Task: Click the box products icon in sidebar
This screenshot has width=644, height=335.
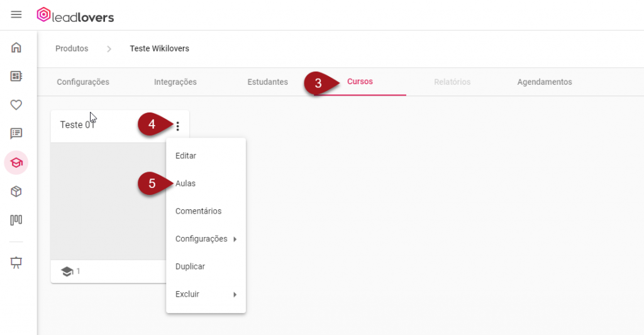Action: click(x=16, y=192)
